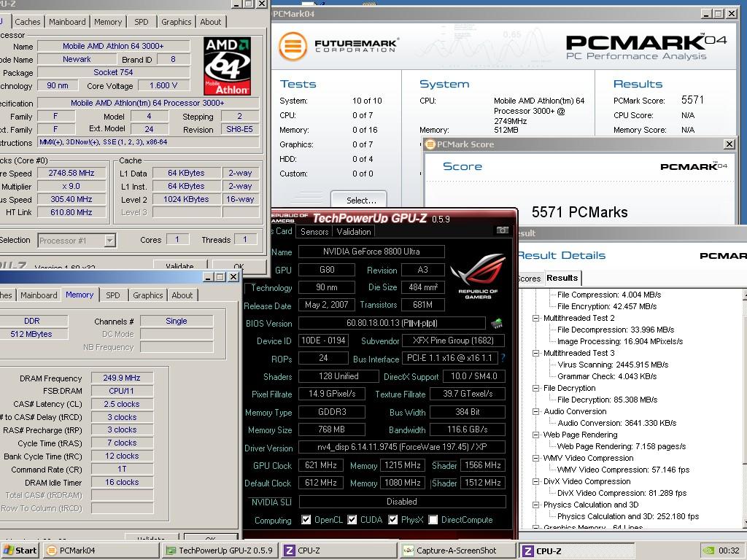This screenshot has height=560, width=747.
Task: Toggle the CUDA checkbox in GPU-Z
Action: click(352, 519)
